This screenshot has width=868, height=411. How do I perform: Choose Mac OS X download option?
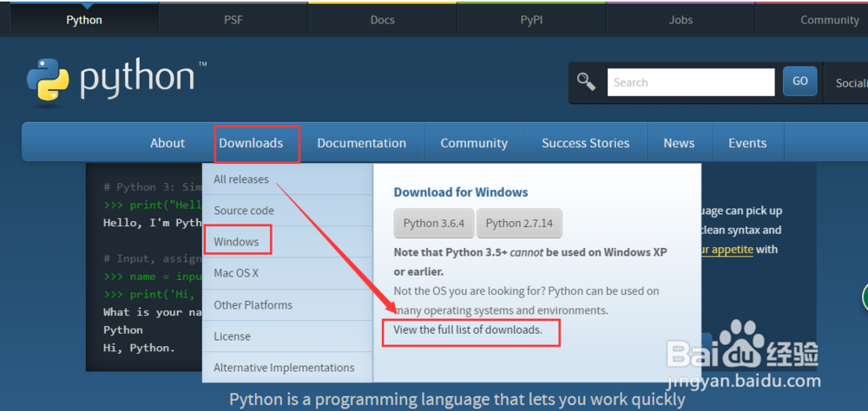(236, 273)
